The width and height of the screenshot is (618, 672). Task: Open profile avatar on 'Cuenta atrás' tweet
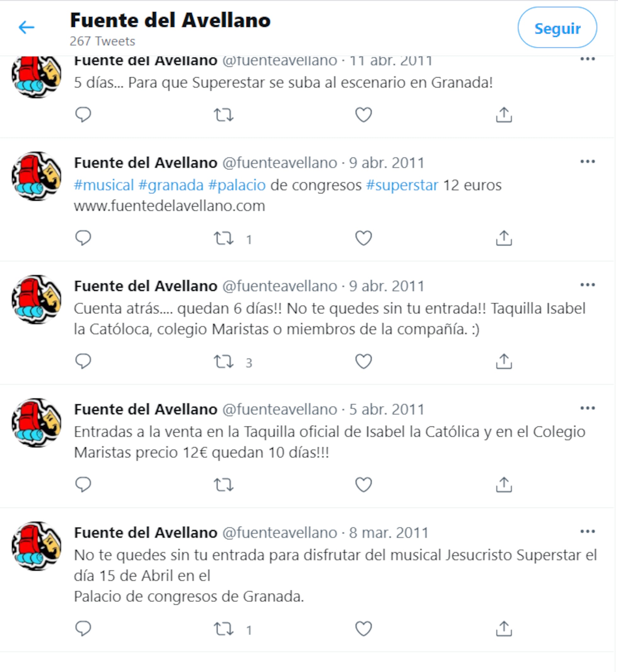pos(37,300)
